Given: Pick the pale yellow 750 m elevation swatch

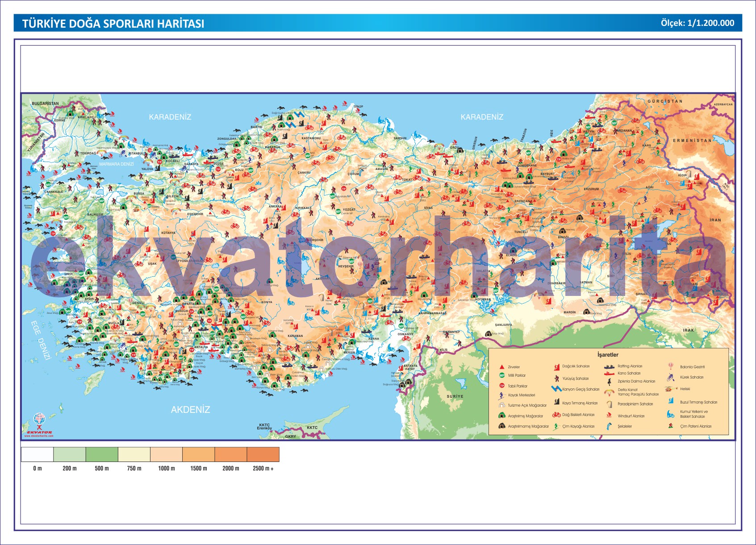Looking at the screenshot, I should (134, 454).
